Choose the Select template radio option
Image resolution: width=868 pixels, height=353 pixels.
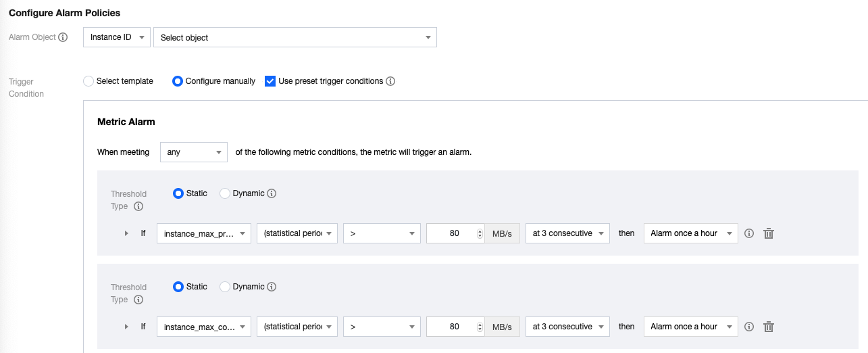pos(88,81)
